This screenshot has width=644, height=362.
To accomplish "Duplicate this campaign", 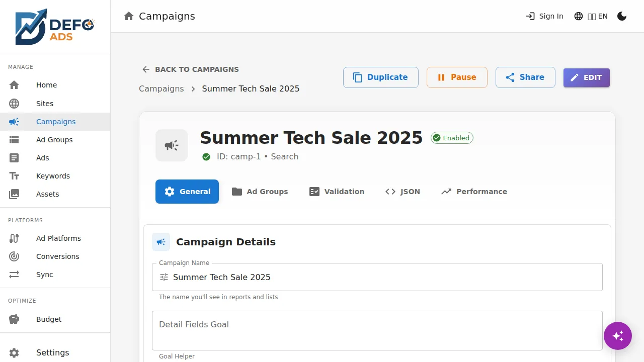I will (x=381, y=77).
